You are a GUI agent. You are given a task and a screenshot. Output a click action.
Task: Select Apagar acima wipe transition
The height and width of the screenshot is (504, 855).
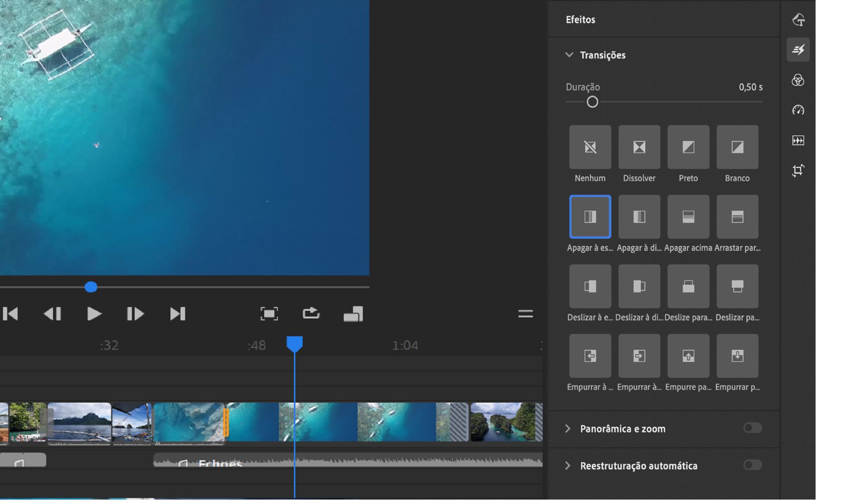(688, 217)
